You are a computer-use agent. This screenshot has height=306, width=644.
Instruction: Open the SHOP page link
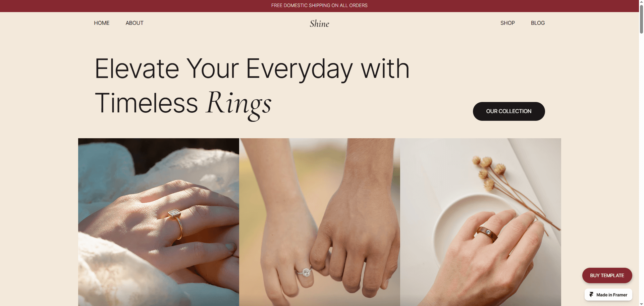[x=507, y=23]
